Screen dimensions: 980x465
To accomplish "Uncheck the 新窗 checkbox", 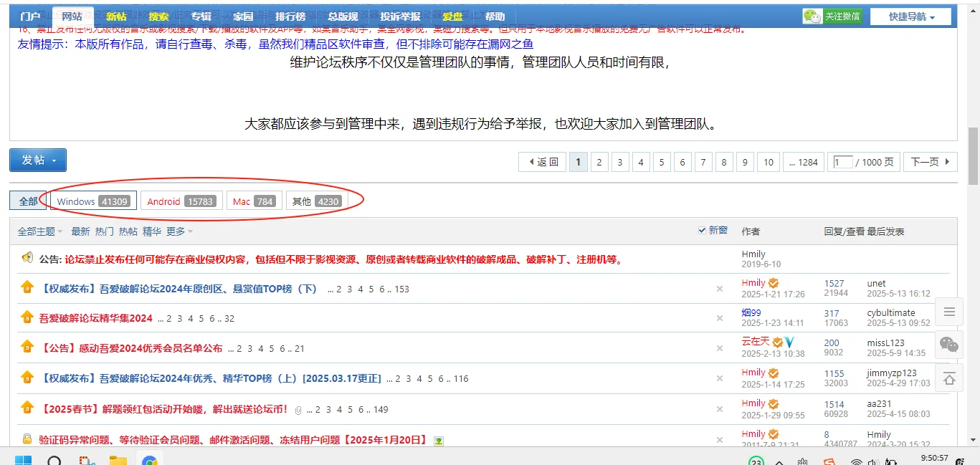I will (x=702, y=230).
